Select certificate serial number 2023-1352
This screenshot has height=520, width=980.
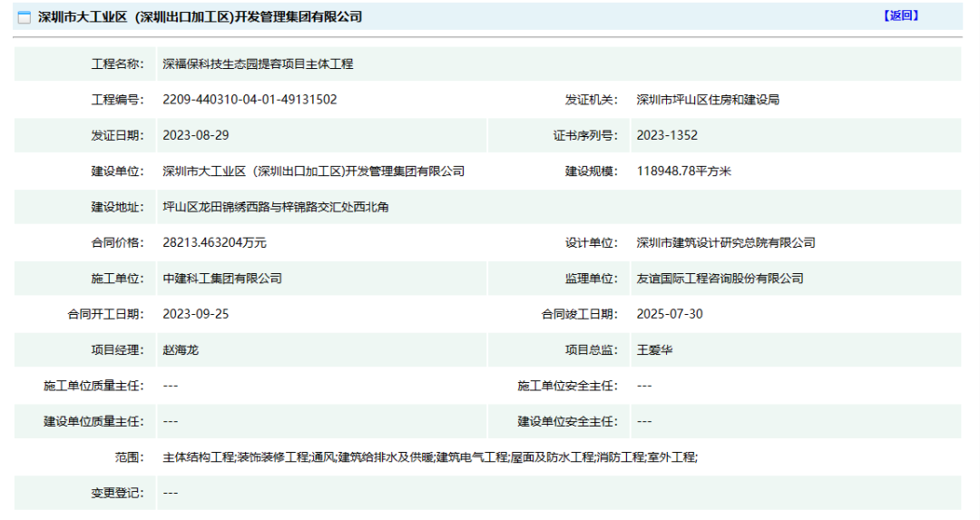[x=667, y=135]
